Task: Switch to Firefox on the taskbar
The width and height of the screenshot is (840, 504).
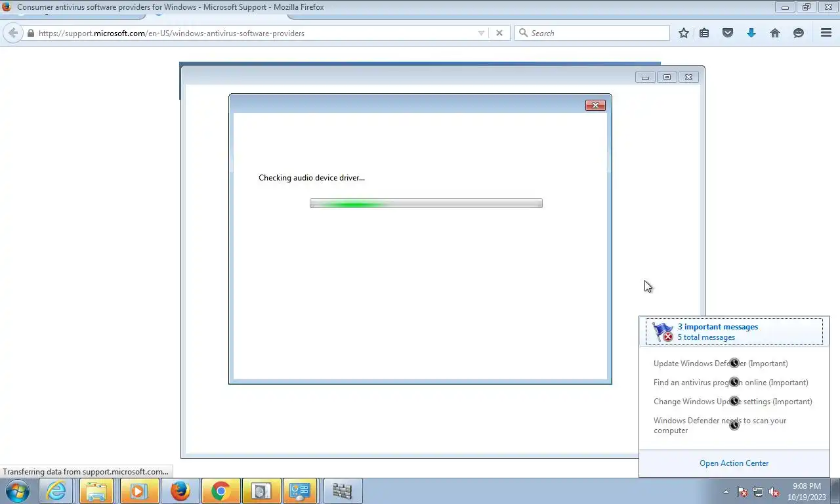Action: tap(180, 491)
